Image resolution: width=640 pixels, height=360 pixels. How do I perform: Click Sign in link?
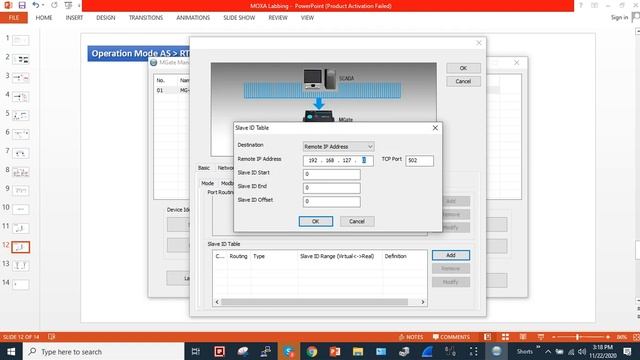click(x=619, y=18)
